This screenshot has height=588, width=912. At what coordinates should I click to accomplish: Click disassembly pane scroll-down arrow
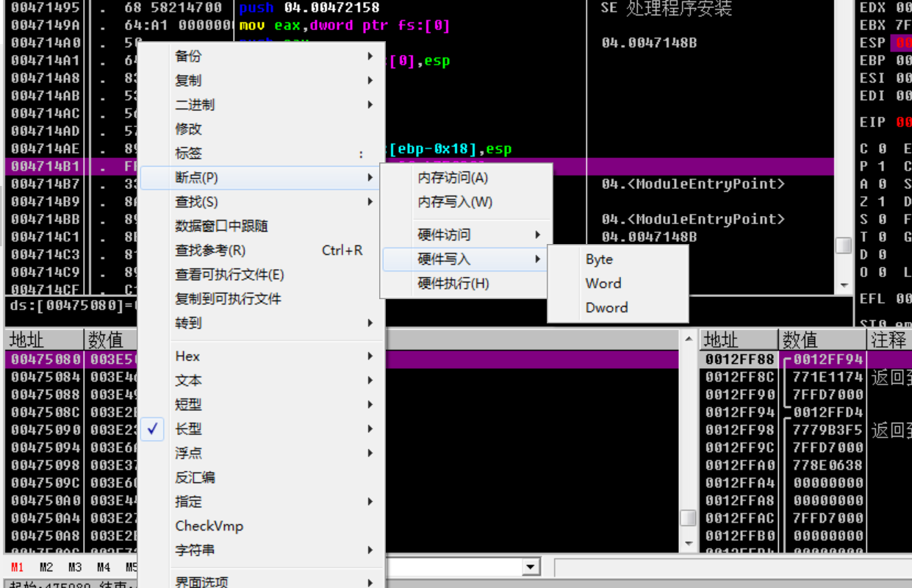[844, 285]
